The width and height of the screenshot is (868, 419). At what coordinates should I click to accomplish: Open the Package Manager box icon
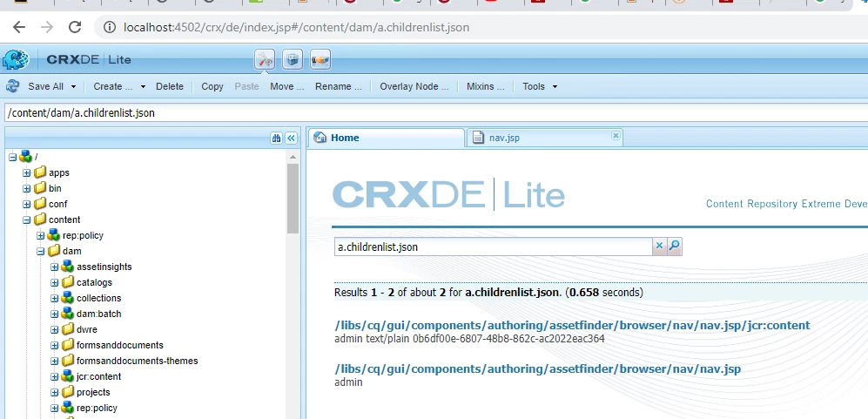click(x=293, y=59)
